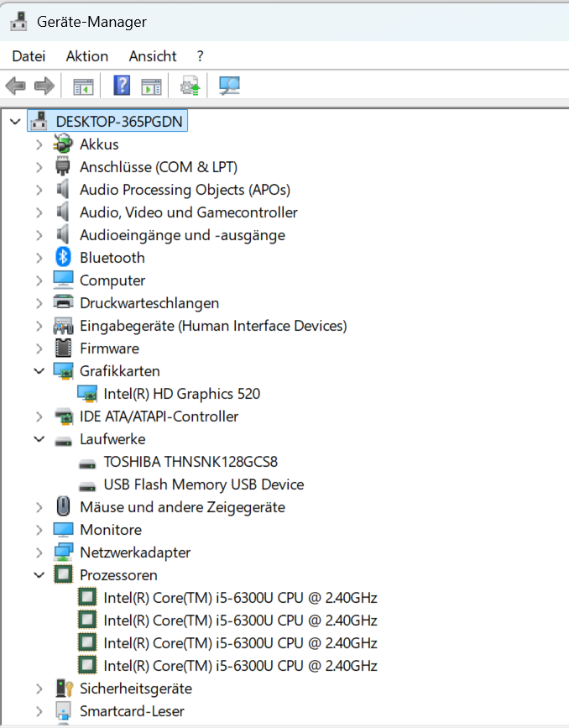Select the Smartcard-Leser label
The width and height of the screenshot is (569, 728).
click(132, 711)
